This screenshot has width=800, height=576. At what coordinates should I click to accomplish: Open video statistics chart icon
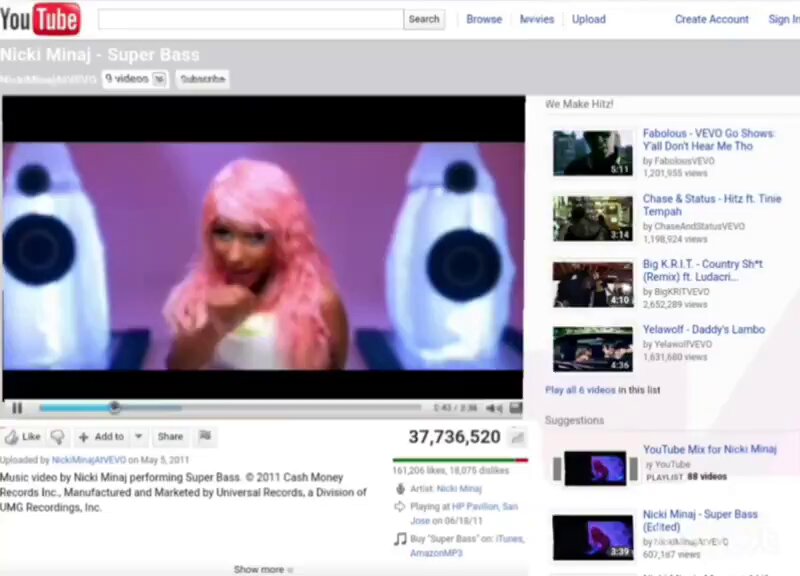click(517, 437)
